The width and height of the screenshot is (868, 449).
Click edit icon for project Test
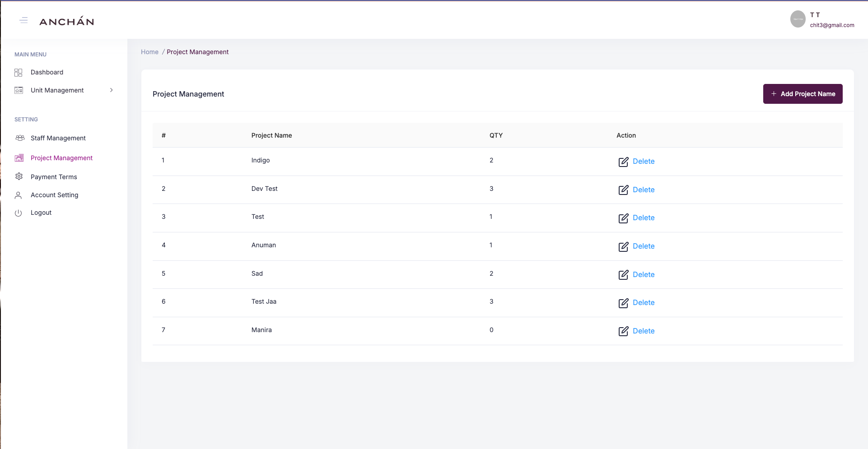[x=623, y=218]
